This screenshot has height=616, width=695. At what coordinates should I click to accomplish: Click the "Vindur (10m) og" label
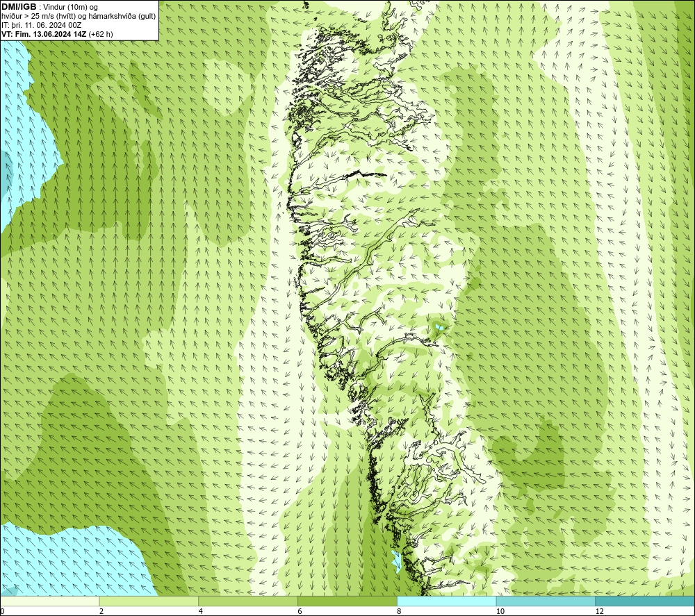coord(70,7)
